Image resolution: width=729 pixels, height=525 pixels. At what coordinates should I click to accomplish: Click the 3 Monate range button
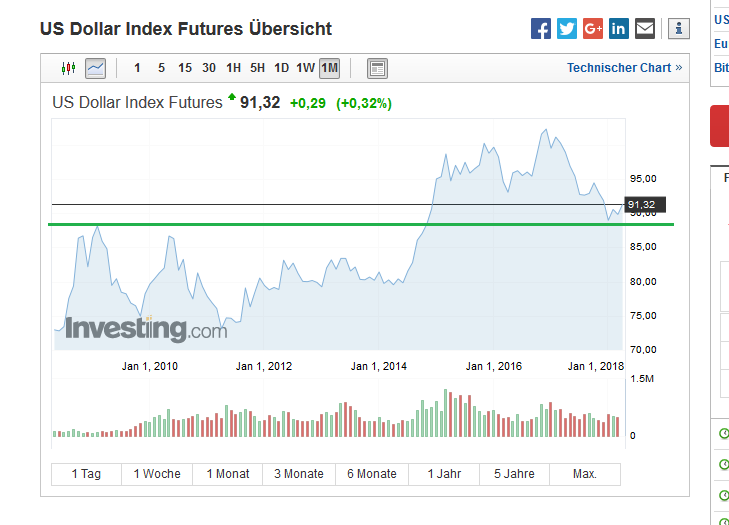(299, 474)
